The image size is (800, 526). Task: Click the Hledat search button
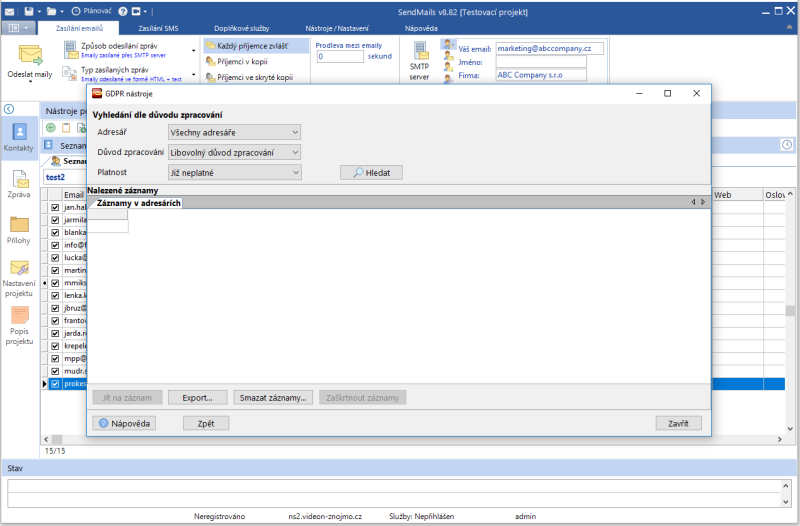[371, 172]
